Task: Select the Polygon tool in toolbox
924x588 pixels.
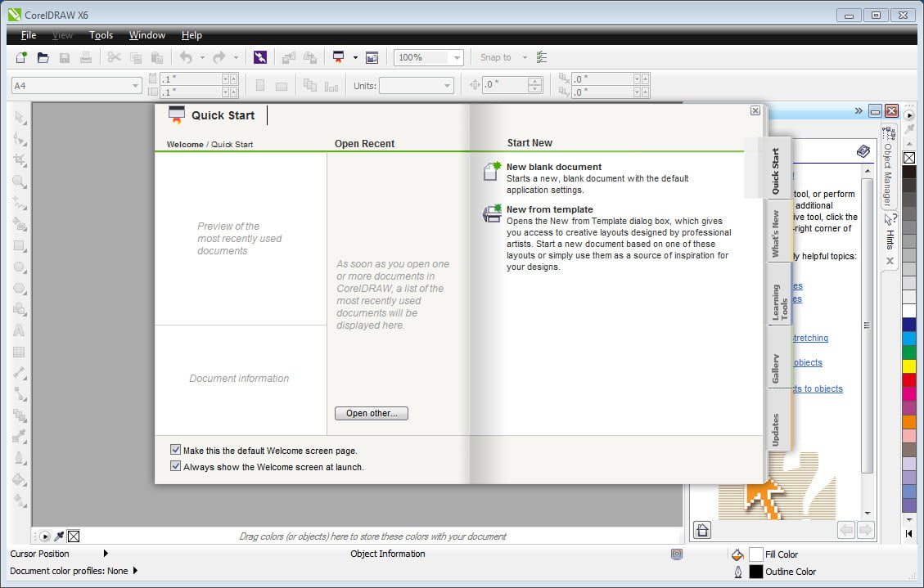Action: tap(20, 289)
